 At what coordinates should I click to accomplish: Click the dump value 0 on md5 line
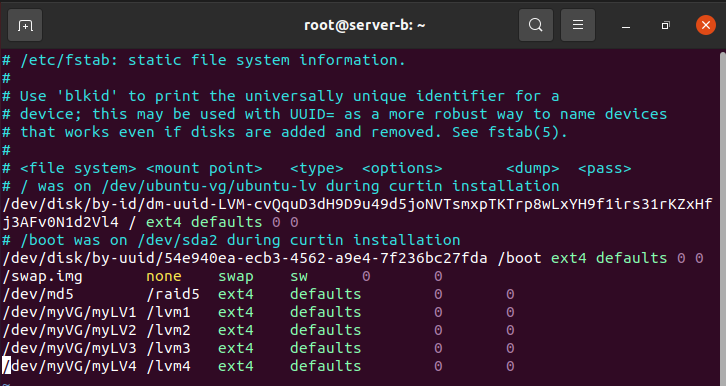click(438, 294)
